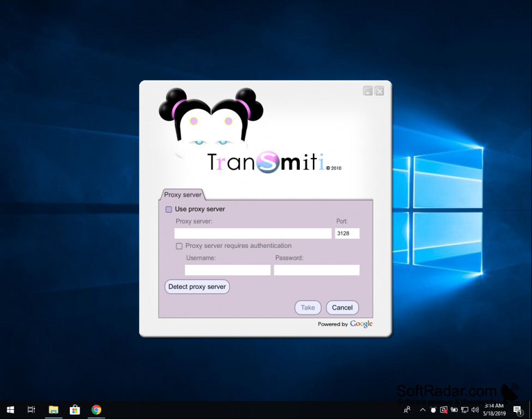Minimize the Transmiti window
The image size is (532, 419).
[368, 91]
